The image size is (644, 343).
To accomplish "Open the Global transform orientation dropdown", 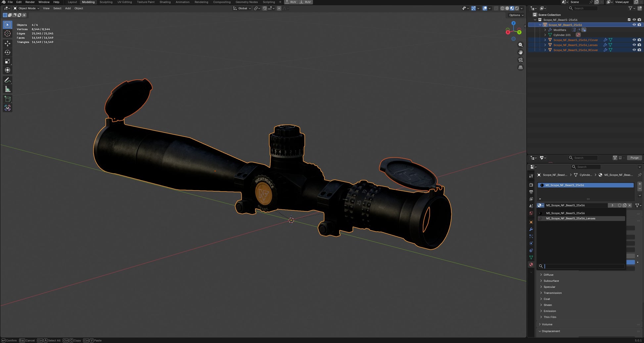I will tap(242, 8).
